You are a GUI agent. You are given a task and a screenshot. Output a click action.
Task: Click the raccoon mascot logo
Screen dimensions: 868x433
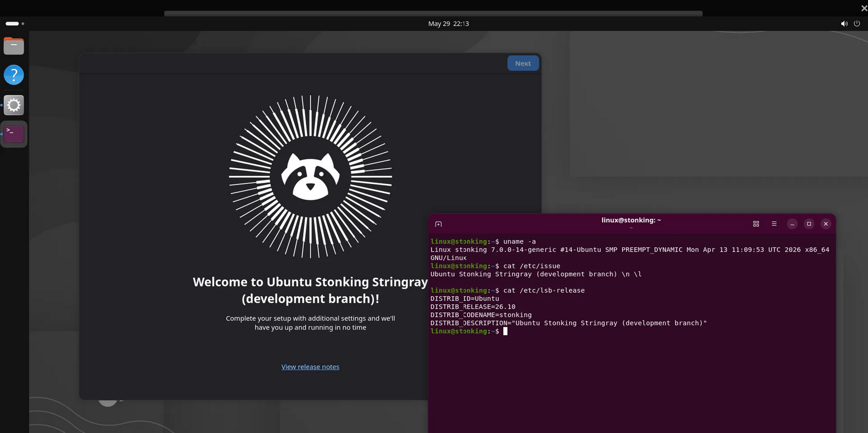coord(310,177)
